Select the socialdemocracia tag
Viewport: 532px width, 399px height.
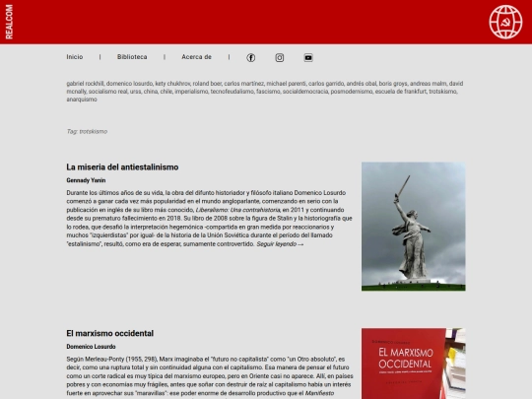pos(305,92)
